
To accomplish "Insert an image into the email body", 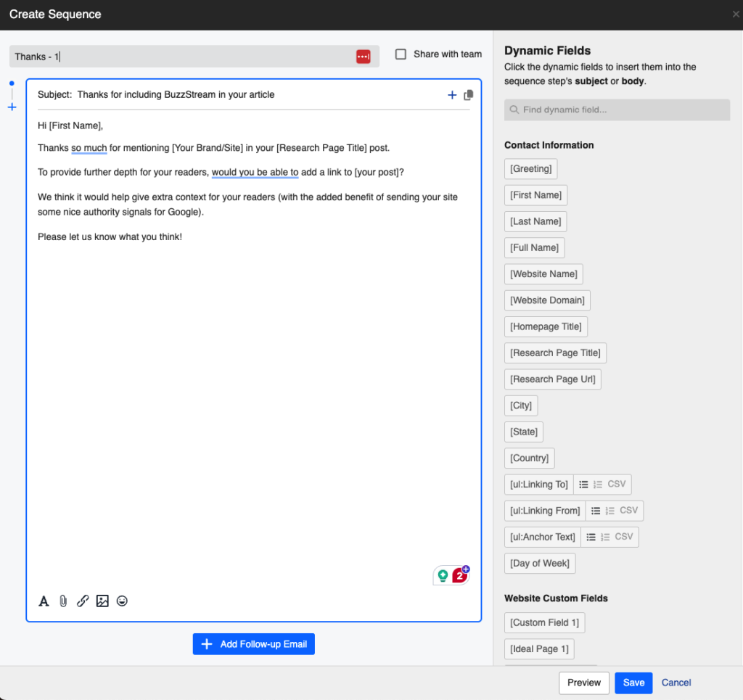I will (x=102, y=601).
